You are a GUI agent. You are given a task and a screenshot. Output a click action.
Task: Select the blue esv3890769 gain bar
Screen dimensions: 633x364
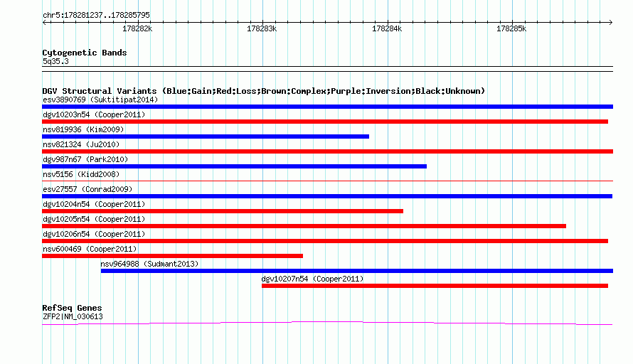point(327,107)
